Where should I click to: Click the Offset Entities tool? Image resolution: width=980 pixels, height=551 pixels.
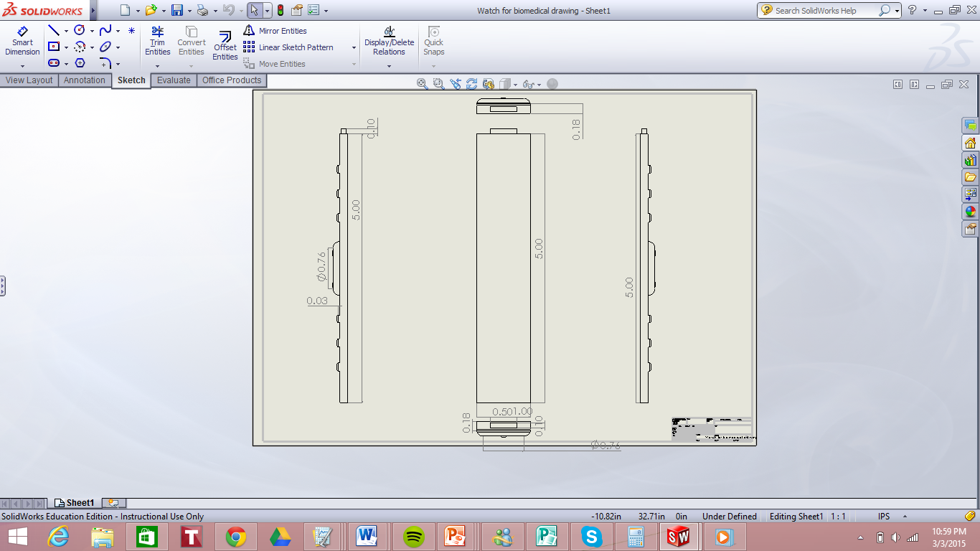coord(225,46)
